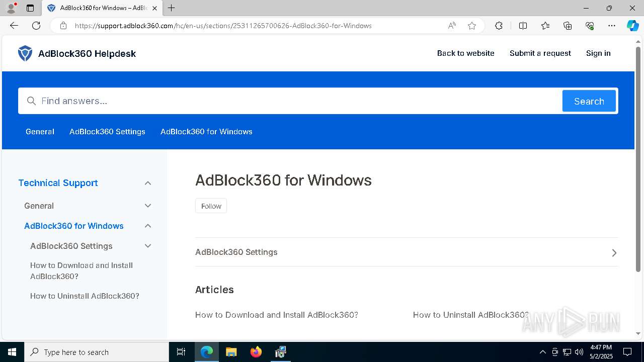Select the AdBlock360 for Windows navigation tab
The height and width of the screenshot is (362, 644).
(206, 132)
